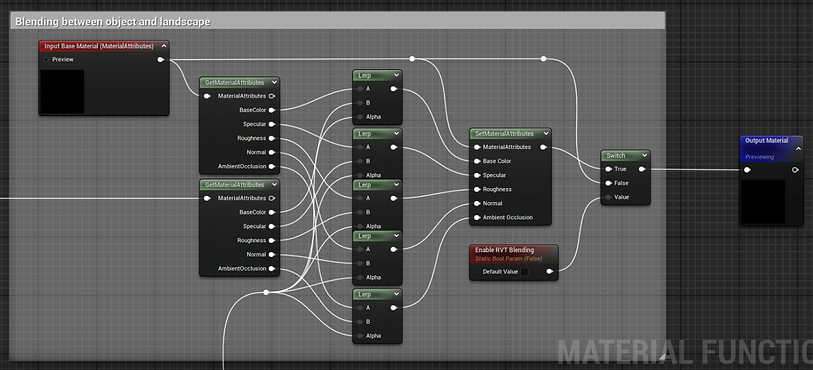Select reroute node below the Lerp alpha wires
Image resolution: width=813 pixels, height=370 pixels.
pyautogui.click(x=266, y=293)
